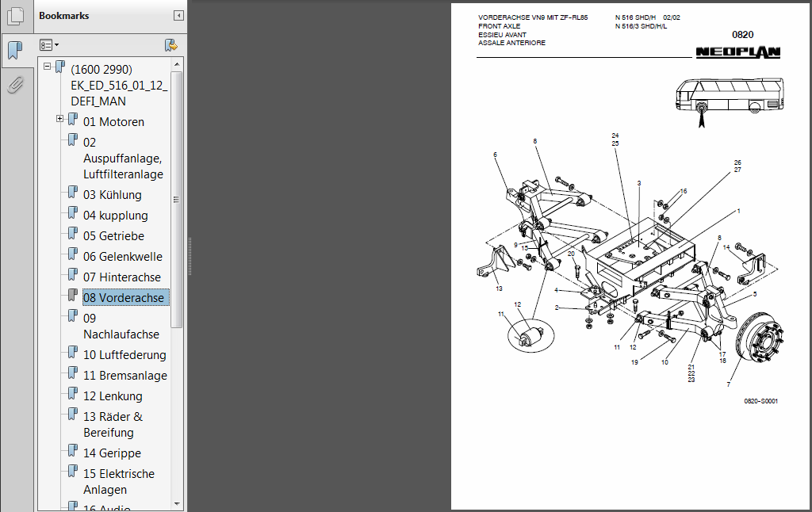Select highlighted 08 Vorderachse bookmark
Screen dimensions: 812x512
[126, 298]
